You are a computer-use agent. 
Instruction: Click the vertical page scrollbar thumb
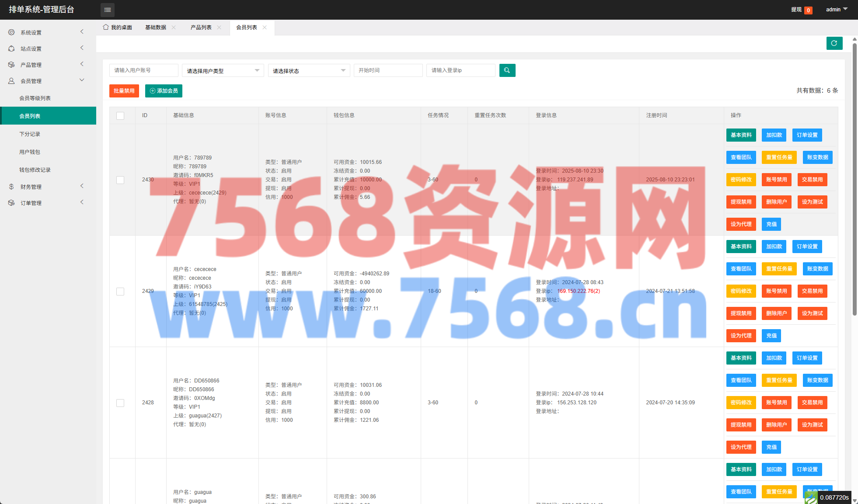pyautogui.click(x=855, y=175)
